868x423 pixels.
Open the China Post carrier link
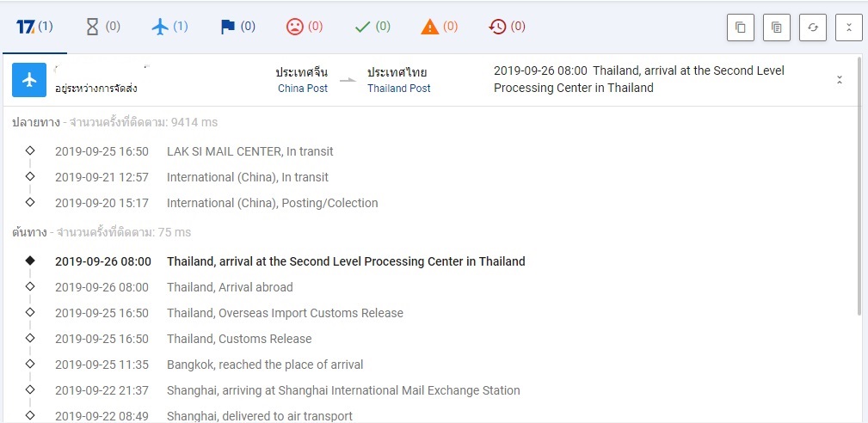(x=303, y=89)
